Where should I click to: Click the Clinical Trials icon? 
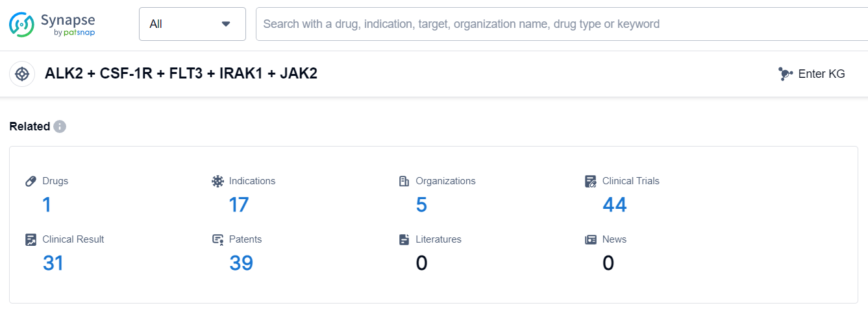590,181
